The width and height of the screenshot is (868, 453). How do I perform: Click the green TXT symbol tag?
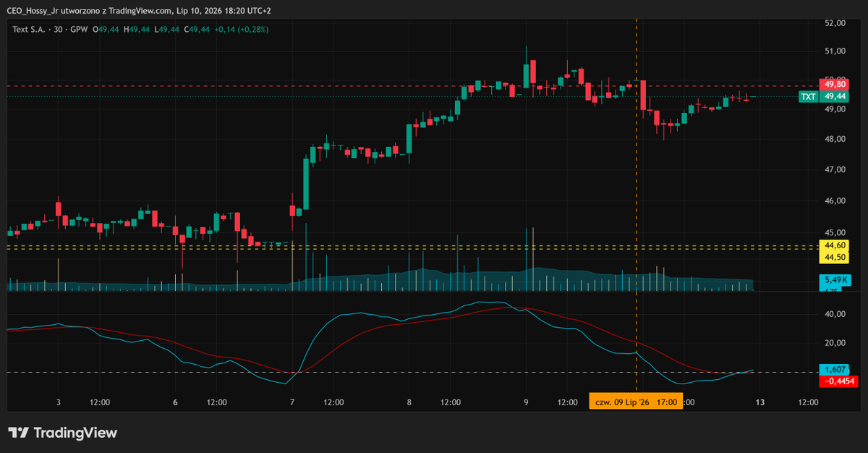point(808,96)
